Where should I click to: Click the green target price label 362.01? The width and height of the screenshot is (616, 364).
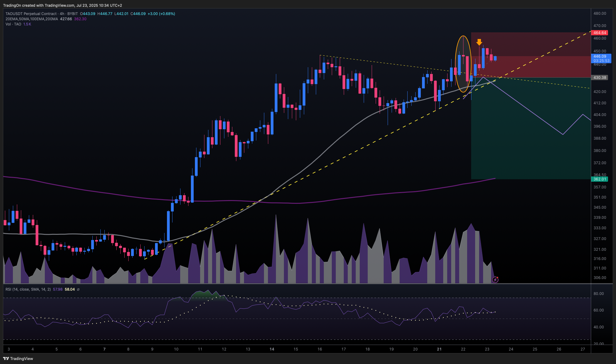point(599,179)
